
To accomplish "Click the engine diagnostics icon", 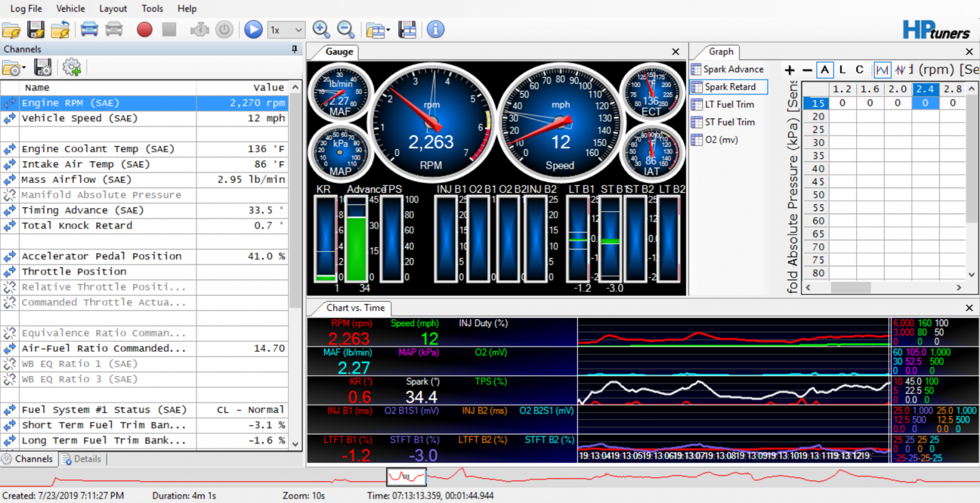I will pos(200,29).
